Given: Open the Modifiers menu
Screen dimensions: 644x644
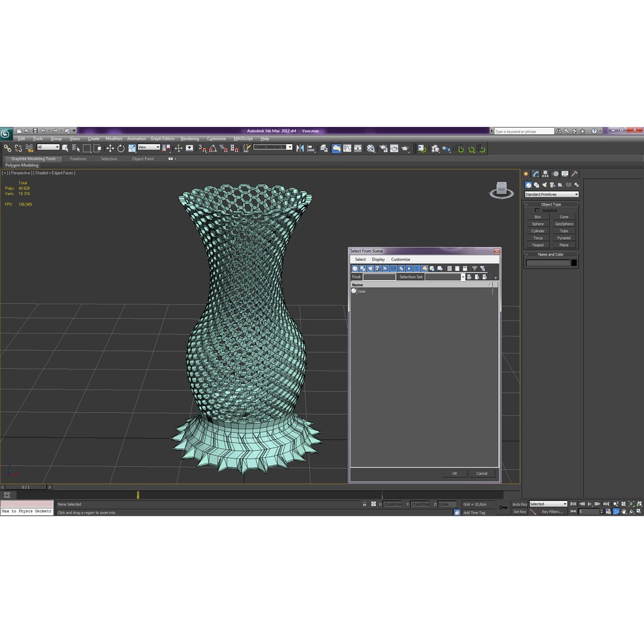Looking at the screenshot, I should 114,139.
